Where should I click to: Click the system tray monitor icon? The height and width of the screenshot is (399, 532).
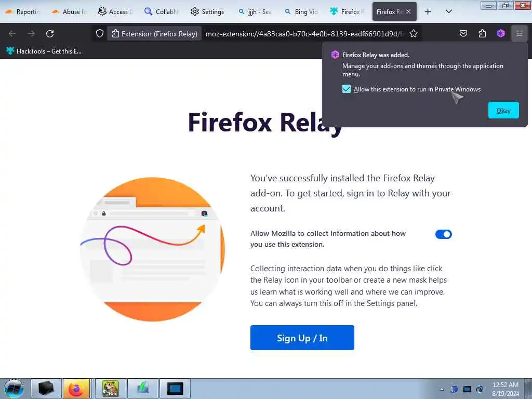(467, 389)
